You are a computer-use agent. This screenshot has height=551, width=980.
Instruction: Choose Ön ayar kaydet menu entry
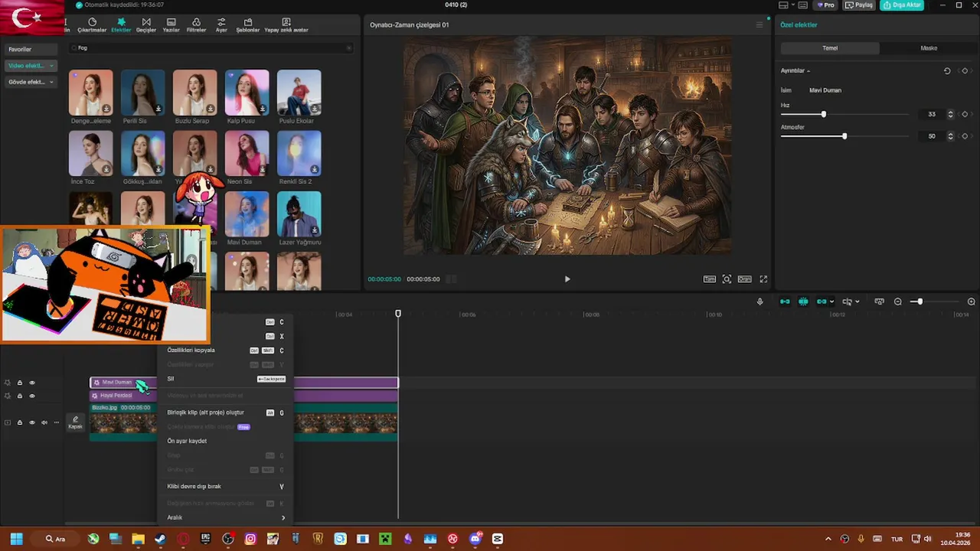click(x=226, y=441)
